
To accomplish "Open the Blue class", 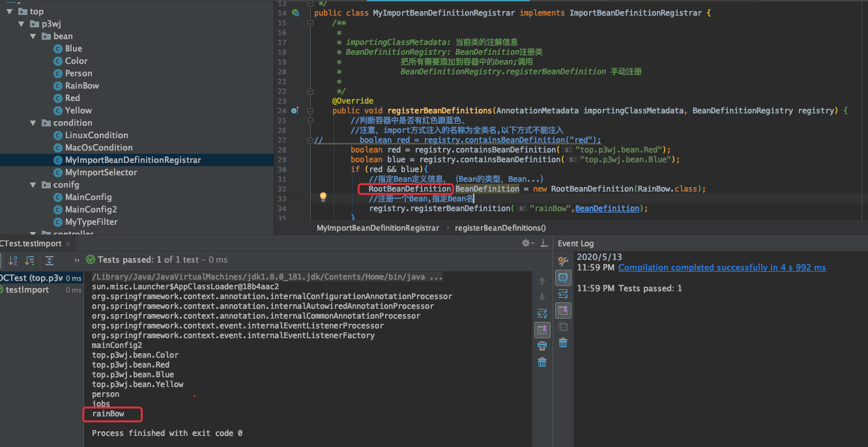I will [74, 48].
